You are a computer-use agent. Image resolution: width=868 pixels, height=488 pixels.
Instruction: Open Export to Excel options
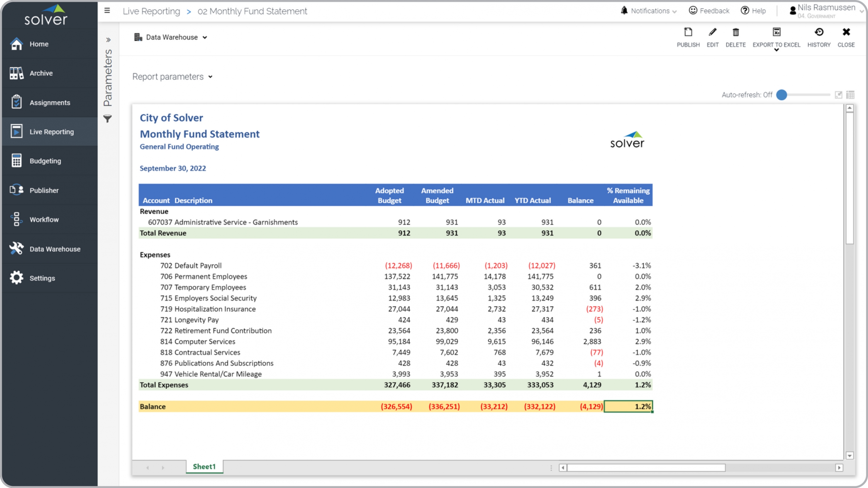pos(776,49)
